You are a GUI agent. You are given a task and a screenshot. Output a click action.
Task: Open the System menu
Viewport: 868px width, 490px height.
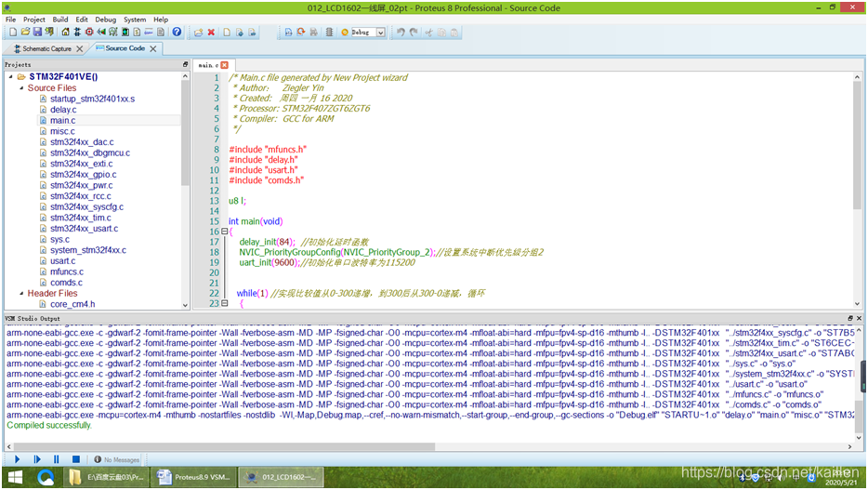tap(135, 20)
